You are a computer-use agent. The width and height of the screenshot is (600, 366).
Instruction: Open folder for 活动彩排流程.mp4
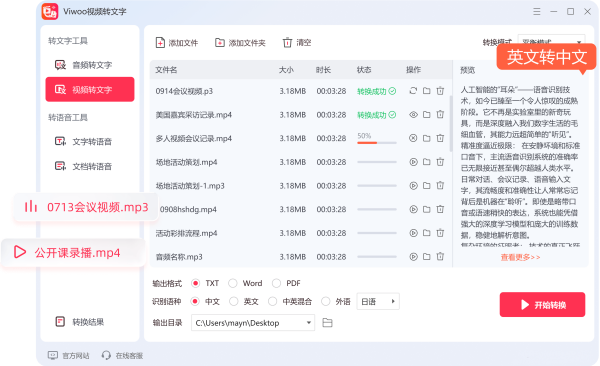click(x=427, y=233)
